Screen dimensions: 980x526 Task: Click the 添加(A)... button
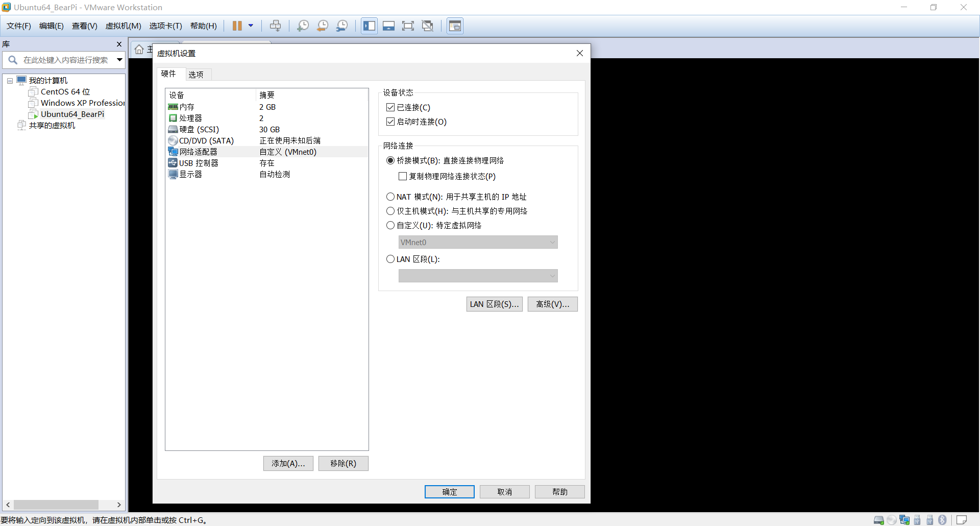288,463
